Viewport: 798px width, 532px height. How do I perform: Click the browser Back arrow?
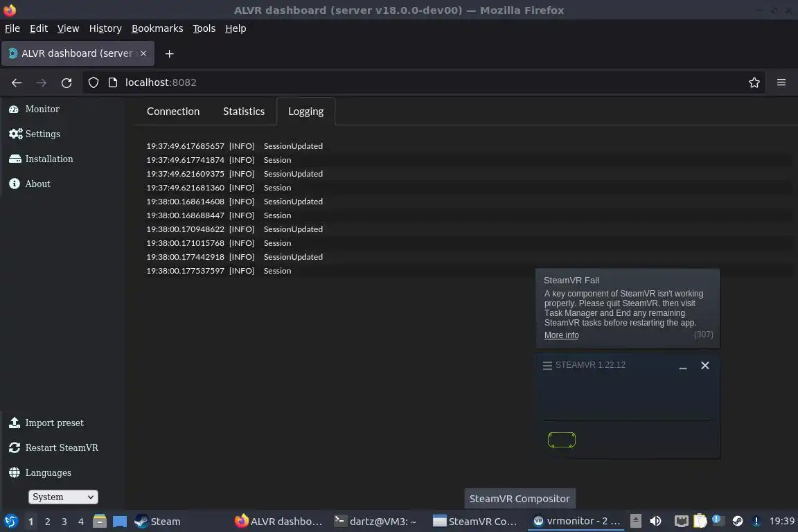tap(17, 82)
